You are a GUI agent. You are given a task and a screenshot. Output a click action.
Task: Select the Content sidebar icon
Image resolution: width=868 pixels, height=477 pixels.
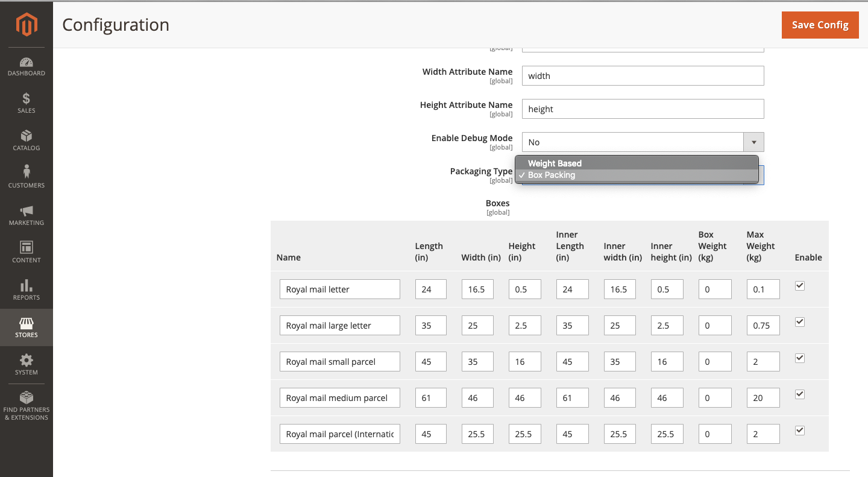click(x=27, y=251)
